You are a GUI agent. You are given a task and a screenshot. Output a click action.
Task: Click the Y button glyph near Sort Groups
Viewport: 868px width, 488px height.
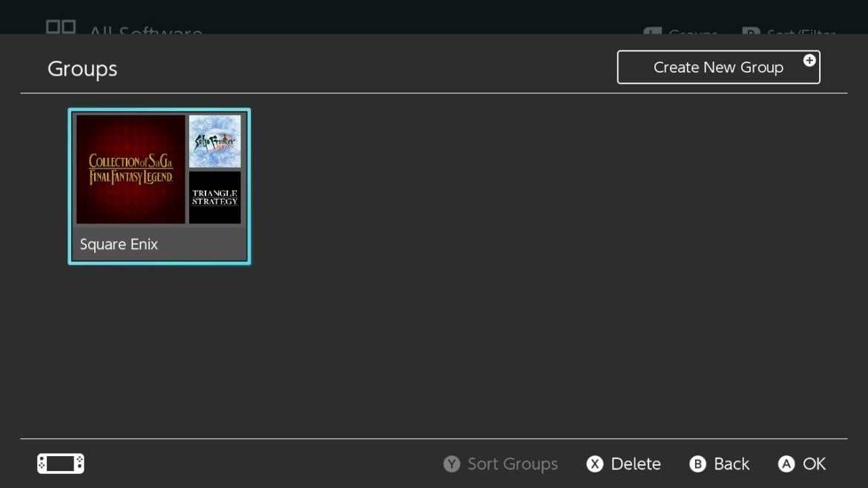(x=452, y=464)
